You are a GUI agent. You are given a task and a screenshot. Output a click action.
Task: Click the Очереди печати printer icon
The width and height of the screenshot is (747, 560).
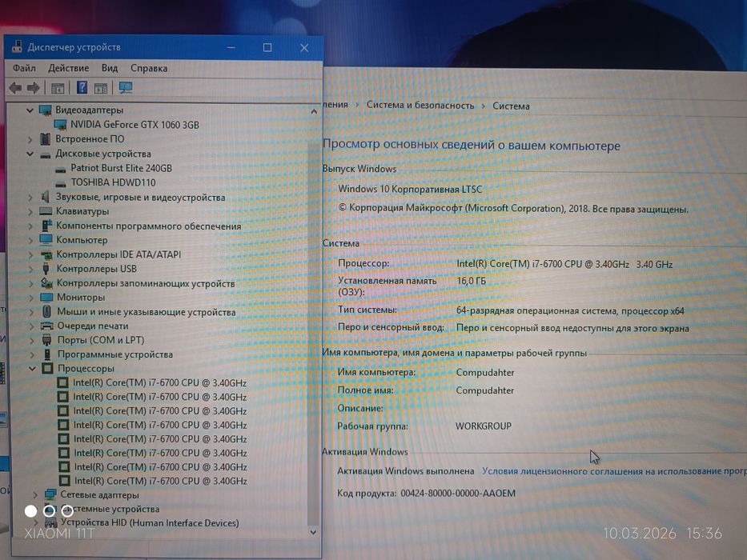46,326
